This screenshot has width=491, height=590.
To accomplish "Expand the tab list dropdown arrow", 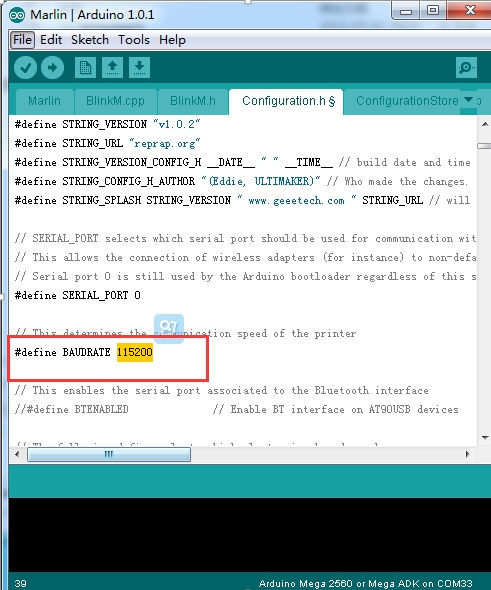I will click(468, 100).
